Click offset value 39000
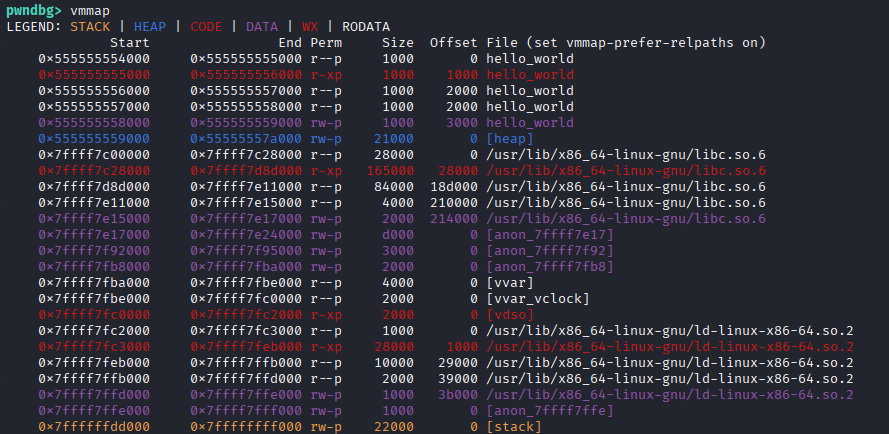Screen dimensions: 889x434 [458, 378]
